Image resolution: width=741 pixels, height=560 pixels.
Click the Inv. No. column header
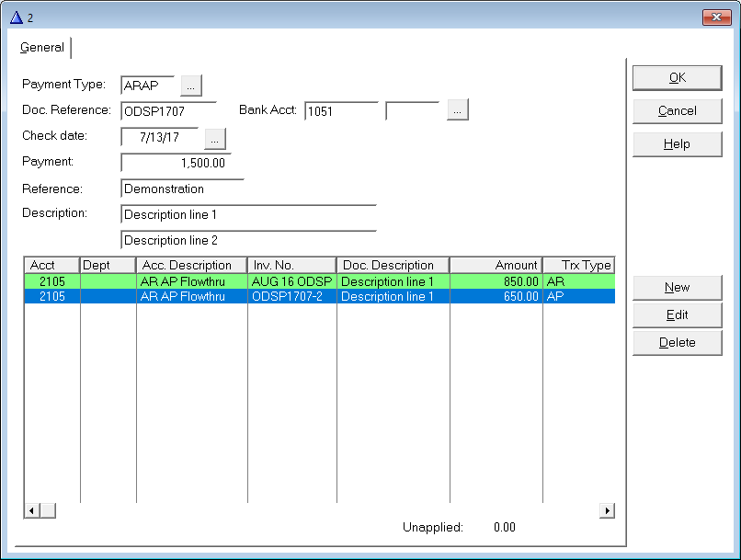tap(291, 266)
